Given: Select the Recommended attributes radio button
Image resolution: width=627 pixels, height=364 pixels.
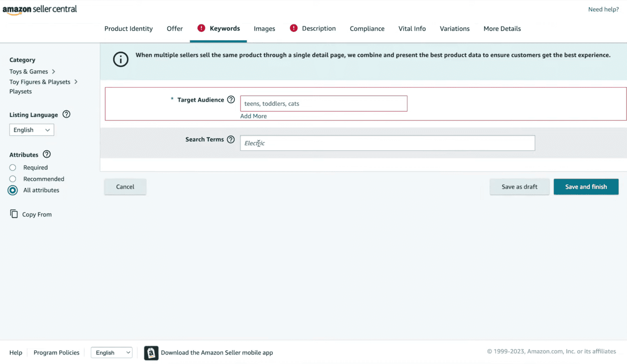Looking at the screenshot, I should tap(13, 179).
